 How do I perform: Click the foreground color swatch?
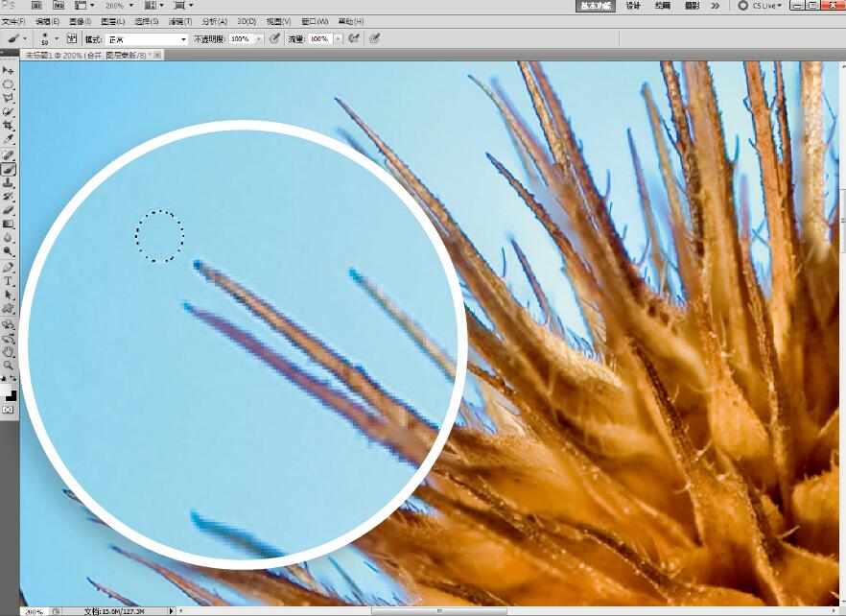[5, 391]
